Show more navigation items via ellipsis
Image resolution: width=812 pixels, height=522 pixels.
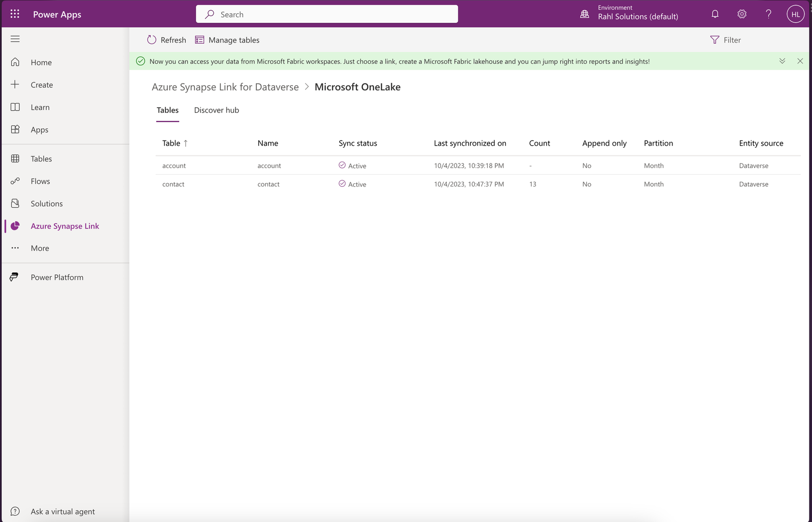(39, 248)
